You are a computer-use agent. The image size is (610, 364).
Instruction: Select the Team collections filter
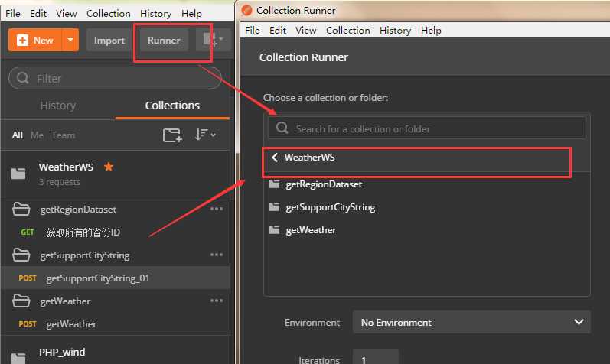pyautogui.click(x=64, y=135)
